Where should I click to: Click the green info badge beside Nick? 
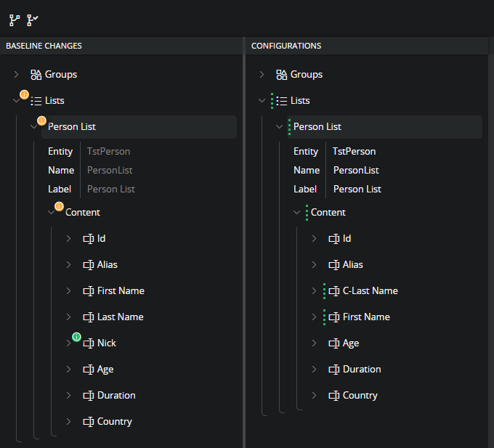76,337
